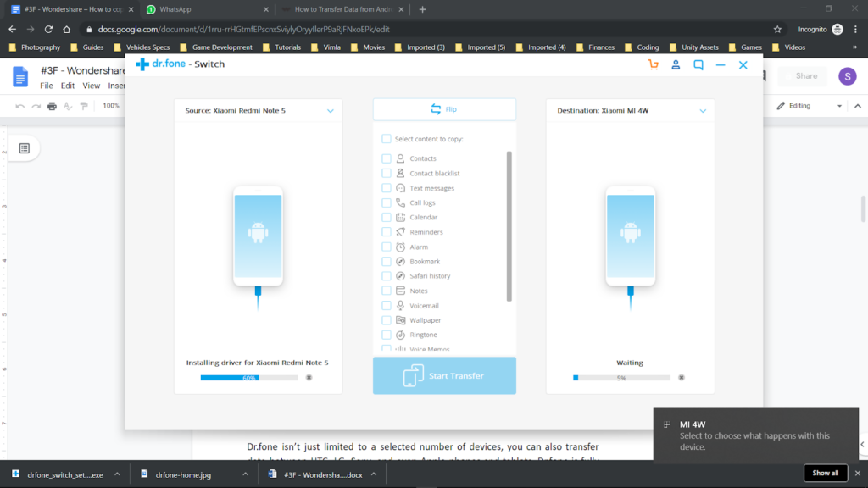Open the Docs zoom 100% dropdown
This screenshot has height=488, width=868.
(111, 106)
